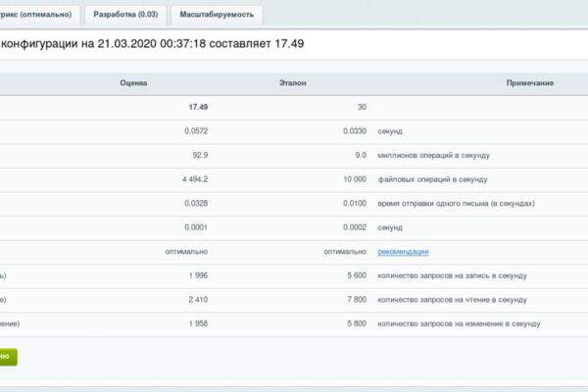Viewport: 588px width, 392px height.
Task: Select the value 1 958
Action: pyautogui.click(x=198, y=323)
